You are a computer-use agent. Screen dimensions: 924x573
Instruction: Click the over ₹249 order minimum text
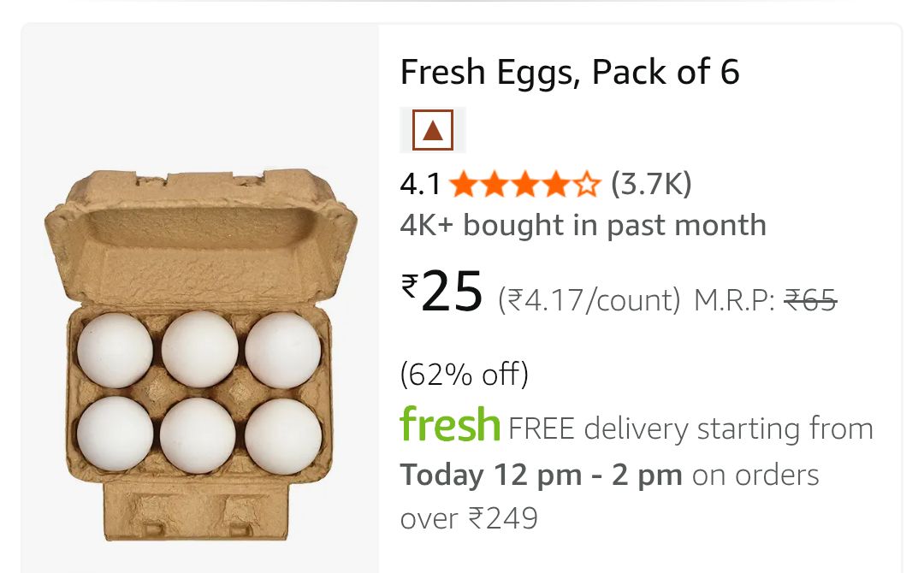(469, 518)
